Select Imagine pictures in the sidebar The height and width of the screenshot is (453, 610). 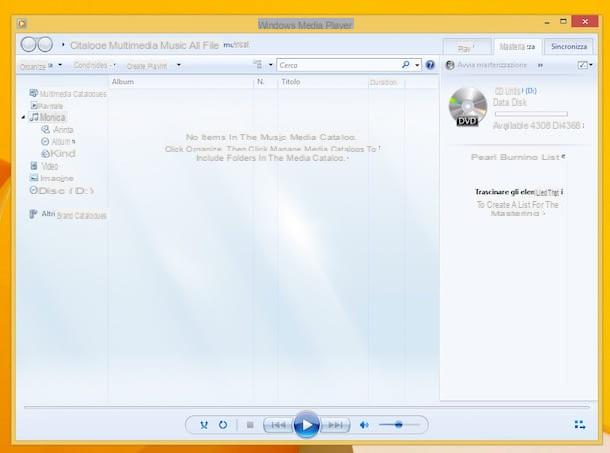click(51, 178)
